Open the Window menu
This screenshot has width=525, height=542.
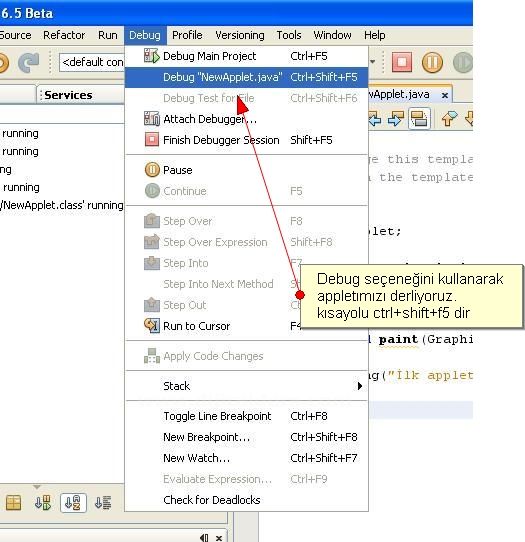click(x=332, y=35)
